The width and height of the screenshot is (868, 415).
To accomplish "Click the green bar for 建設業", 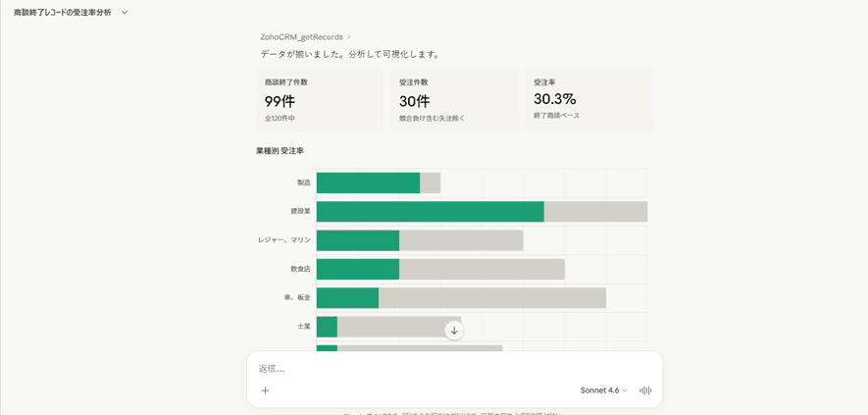I will (430, 212).
